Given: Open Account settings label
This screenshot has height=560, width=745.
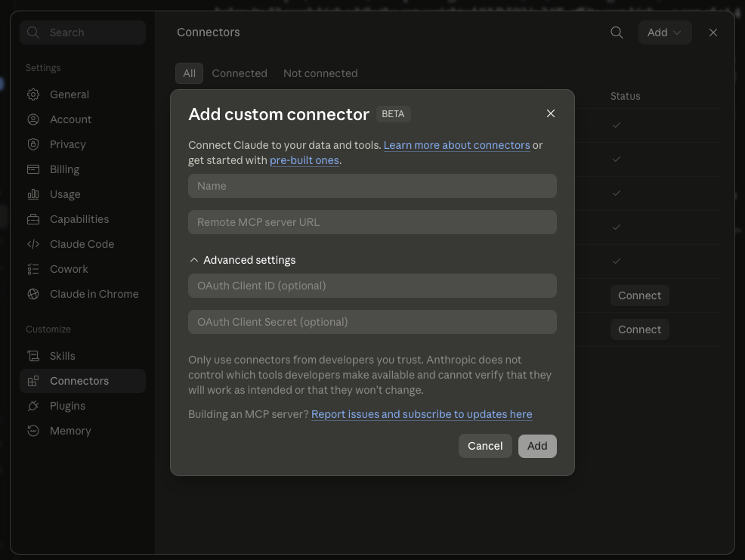Looking at the screenshot, I should (71, 119).
